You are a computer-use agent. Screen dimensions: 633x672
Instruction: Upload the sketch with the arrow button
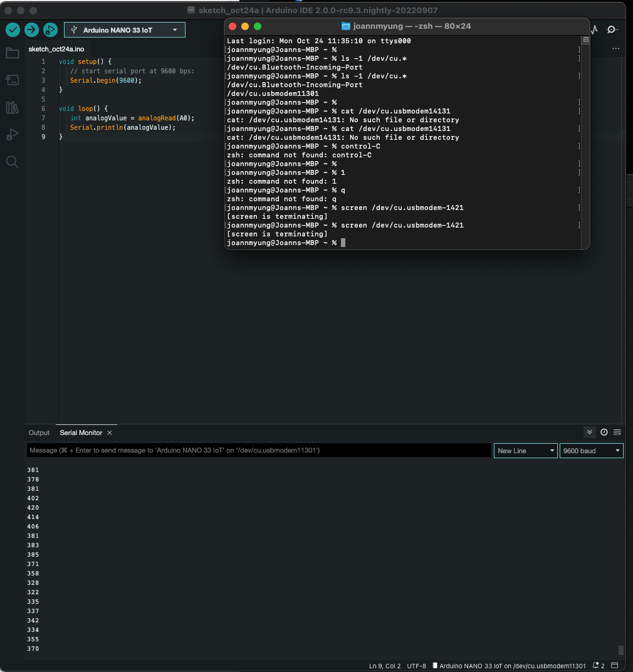31,29
